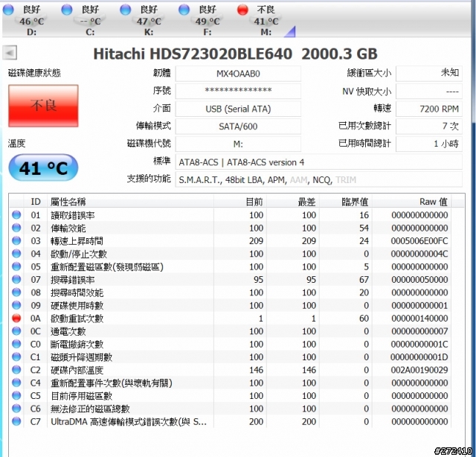476x457 pixels.
Task: Click the blue status orb for drive C:
Action: (x=67, y=10)
